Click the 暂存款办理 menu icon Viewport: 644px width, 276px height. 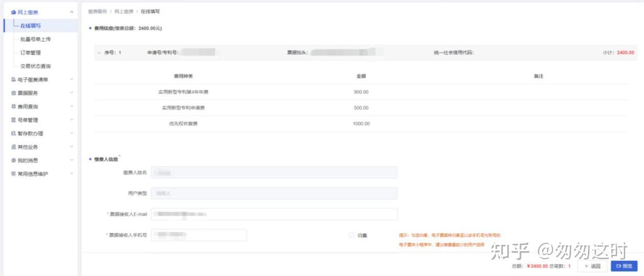(14, 134)
